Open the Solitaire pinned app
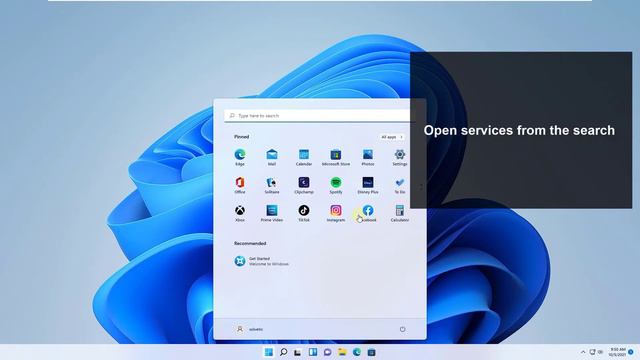Screen dimensions: 640x360 [271, 185]
